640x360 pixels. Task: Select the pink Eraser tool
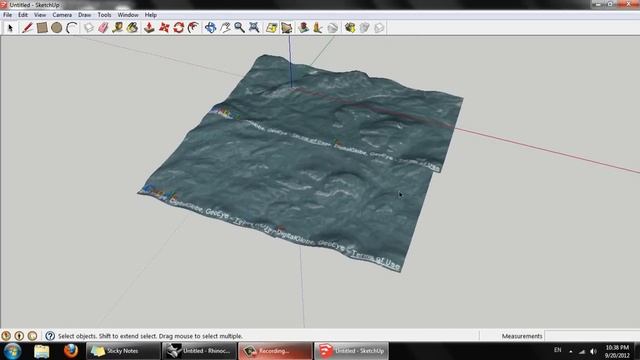(103, 28)
